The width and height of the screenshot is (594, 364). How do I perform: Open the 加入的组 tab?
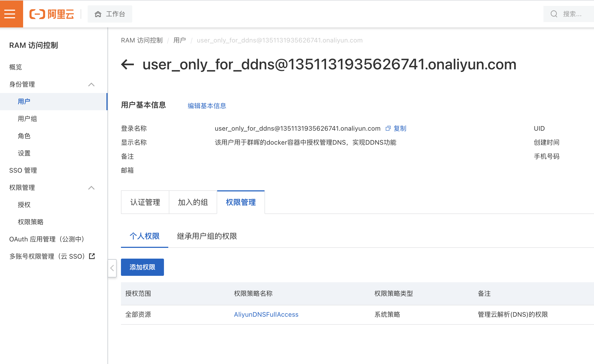tap(193, 202)
